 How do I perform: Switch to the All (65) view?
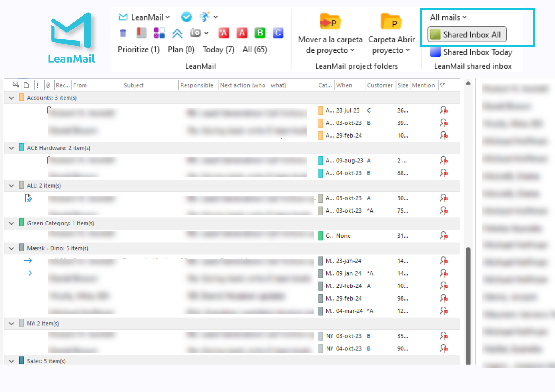[x=254, y=49]
